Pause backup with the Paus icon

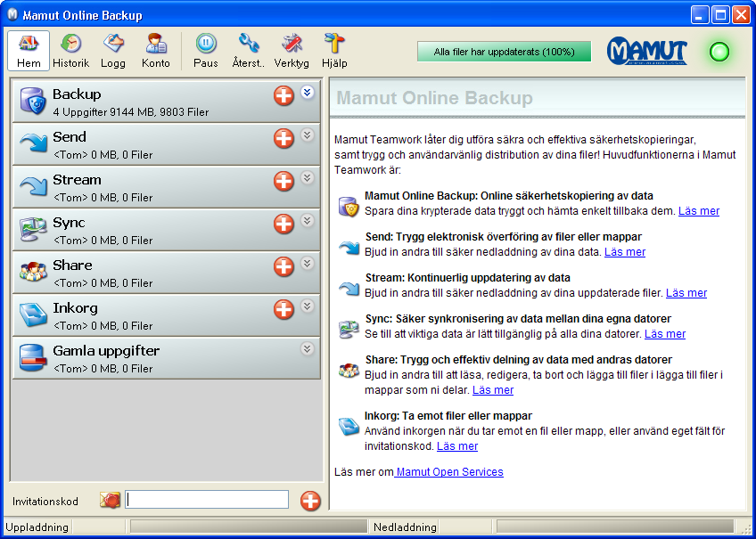point(206,44)
